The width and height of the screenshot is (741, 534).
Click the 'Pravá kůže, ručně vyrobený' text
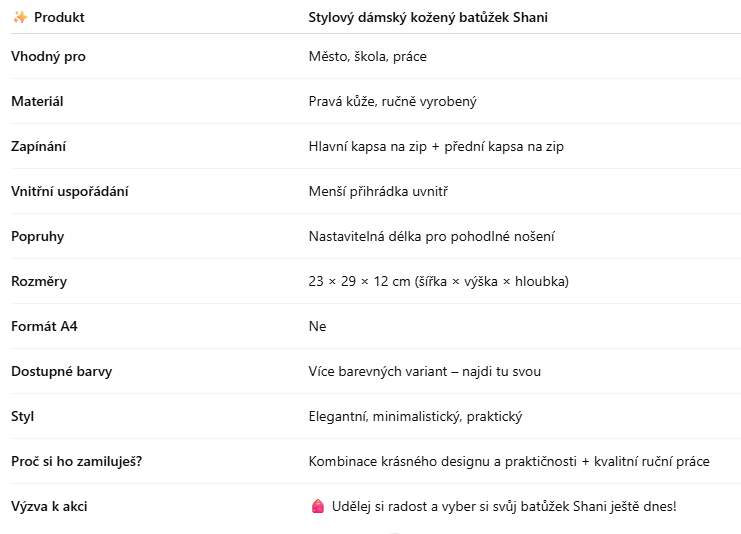pos(394,101)
